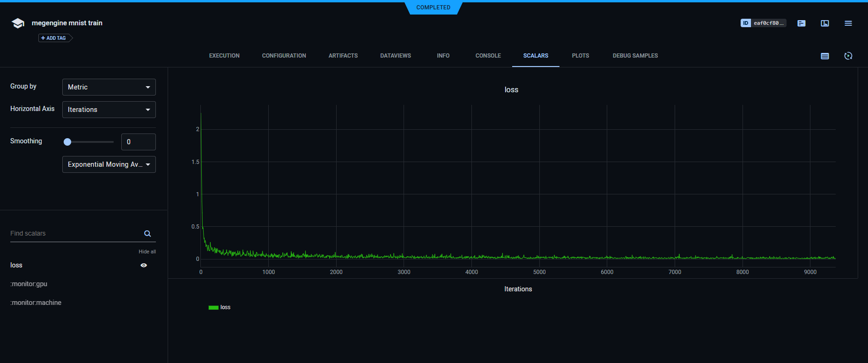The image size is (868, 363).
Task: Open the hamburger menu in the header
Action: (848, 23)
